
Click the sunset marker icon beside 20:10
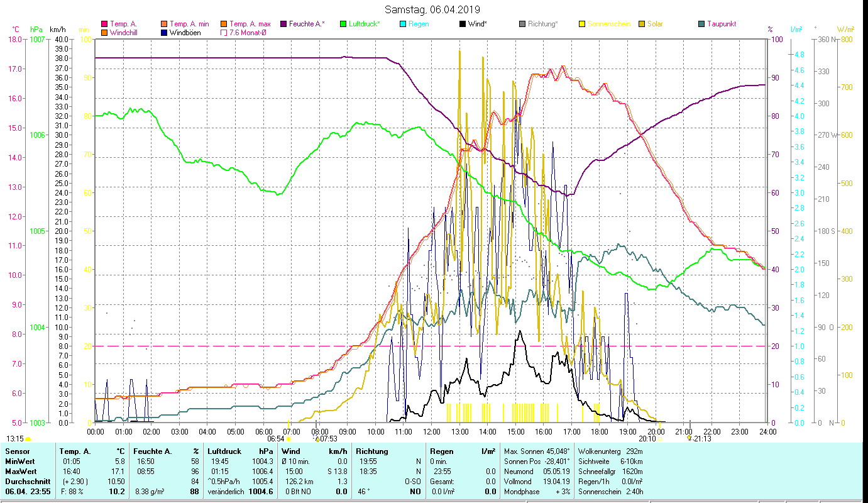[x=660, y=439]
